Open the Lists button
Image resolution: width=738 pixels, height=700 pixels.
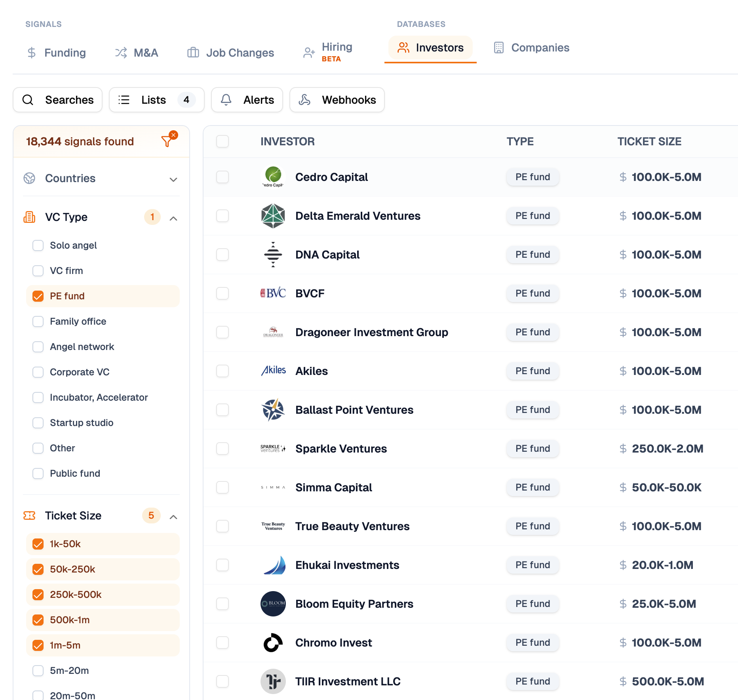pyautogui.click(x=157, y=100)
